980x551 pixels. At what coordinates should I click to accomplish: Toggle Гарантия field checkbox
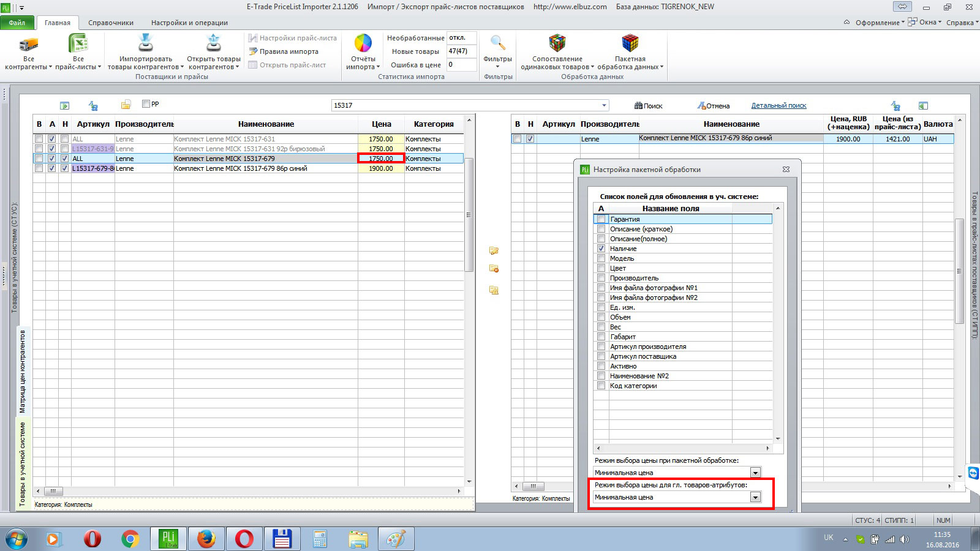click(x=601, y=219)
